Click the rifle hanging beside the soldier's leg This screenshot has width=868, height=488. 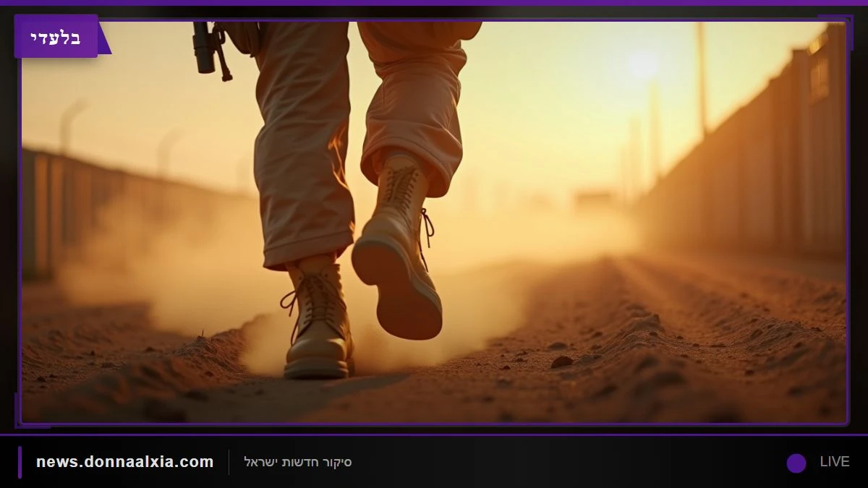pyautogui.click(x=210, y=49)
